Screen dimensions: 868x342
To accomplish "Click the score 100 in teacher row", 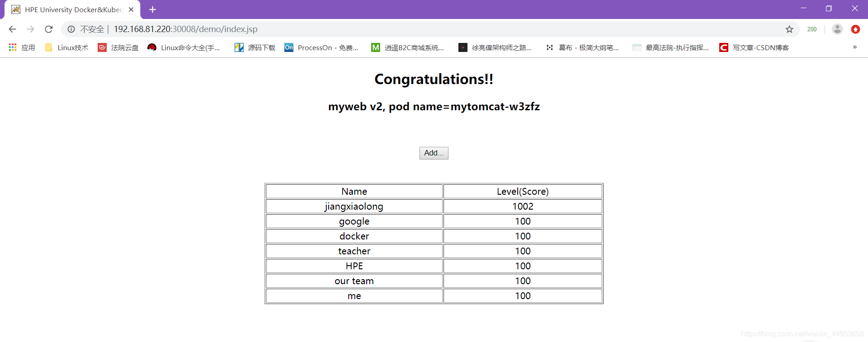I will (523, 251).
